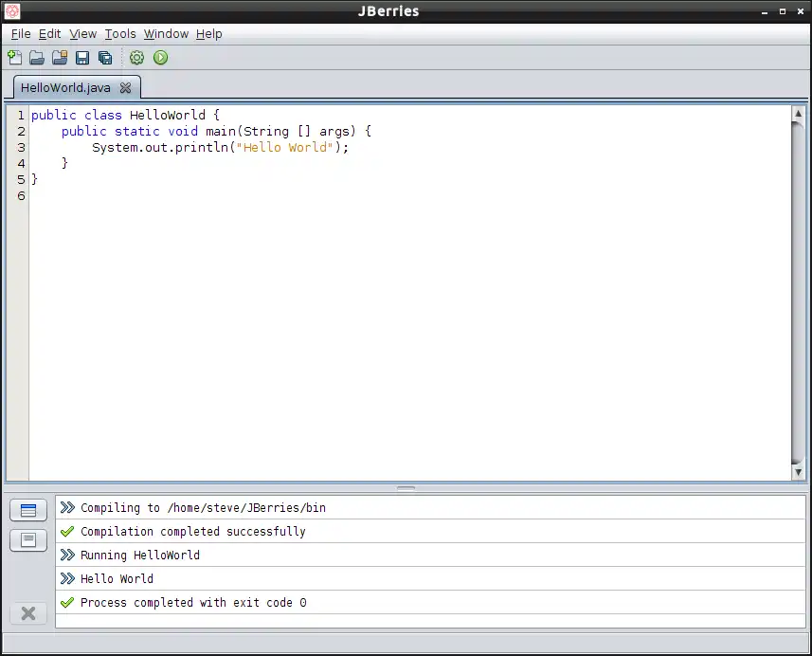812x656 pixels.
Task: Save the file with floppy disk icon
Action: (82, 58)
